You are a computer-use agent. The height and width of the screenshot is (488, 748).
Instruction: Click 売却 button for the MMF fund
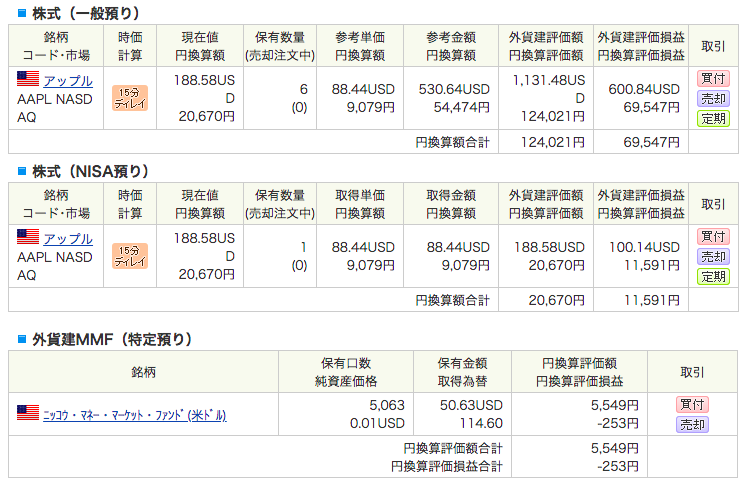pyautogui.click(x=692, y=424)
